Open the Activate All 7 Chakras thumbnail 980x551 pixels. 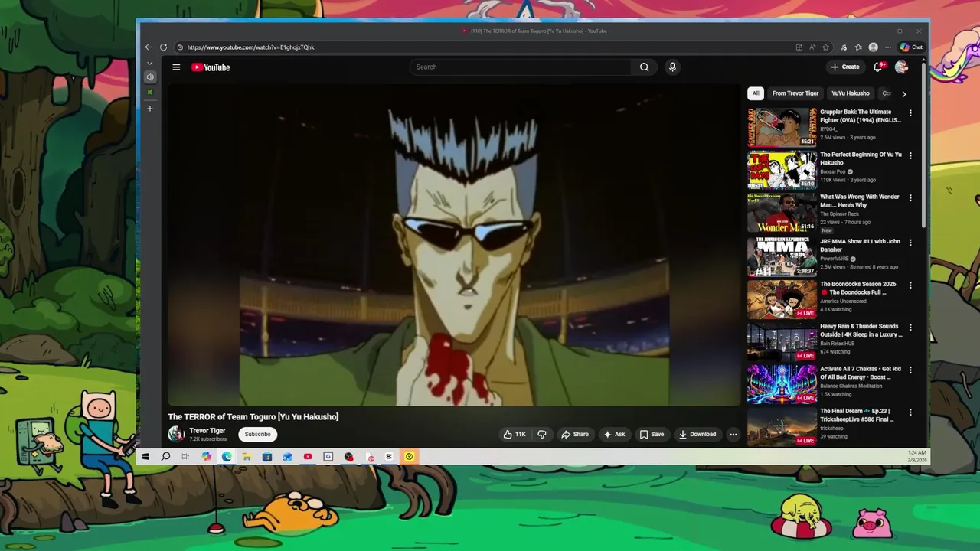click(x=782, y=384)
